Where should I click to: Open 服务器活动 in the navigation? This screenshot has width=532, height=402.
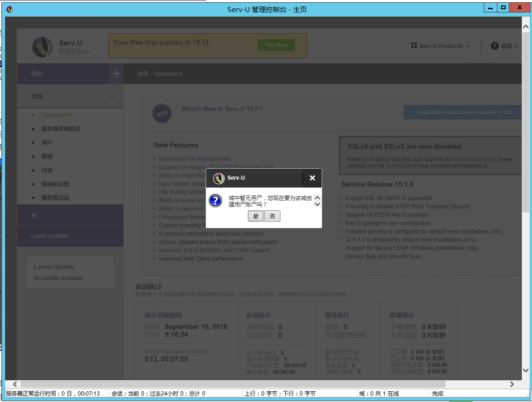[55, 198]
